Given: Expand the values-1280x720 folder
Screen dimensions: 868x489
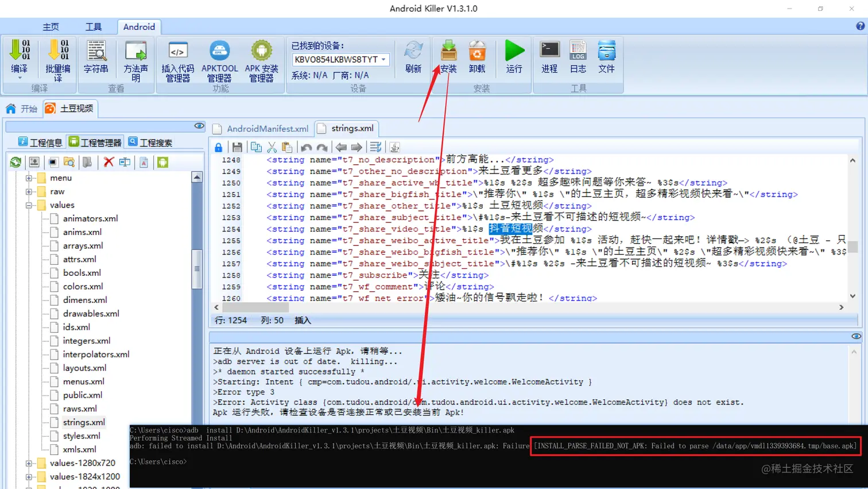Looking at the screenshot, I should coord(29,463).
